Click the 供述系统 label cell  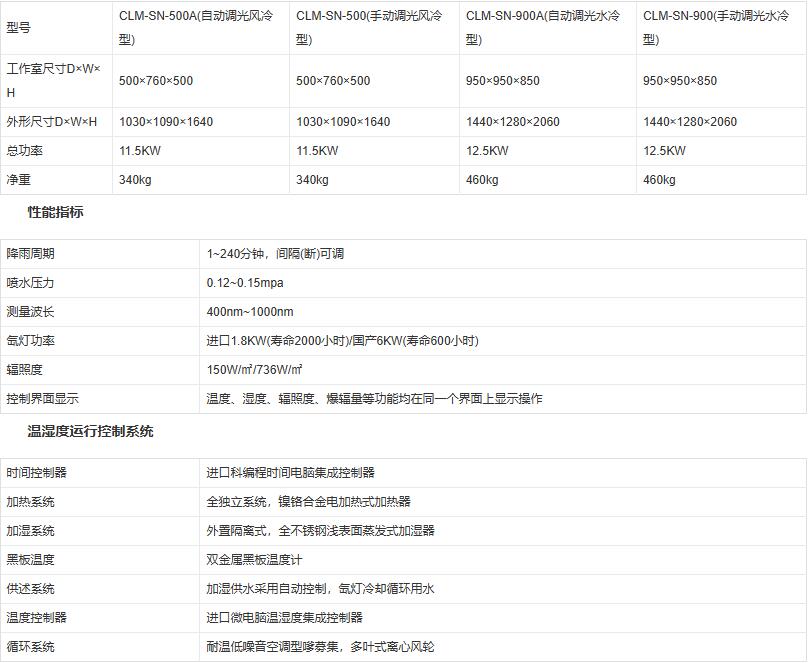[31, 589]
